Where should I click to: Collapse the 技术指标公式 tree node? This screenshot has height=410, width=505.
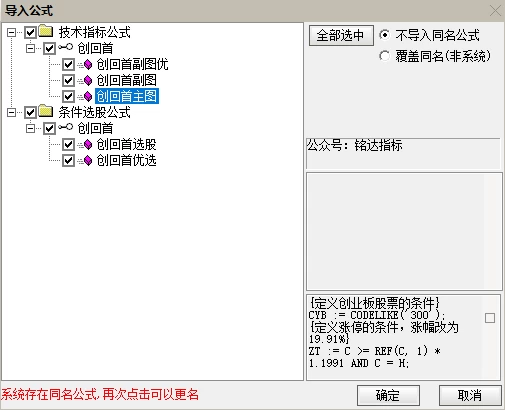point(11,32)
